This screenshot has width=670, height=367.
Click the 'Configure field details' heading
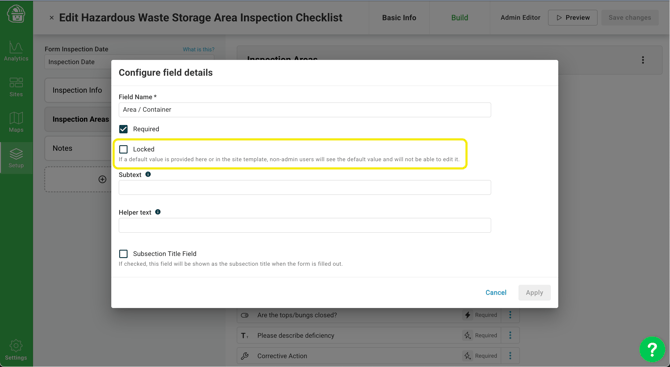coord(165,73)
